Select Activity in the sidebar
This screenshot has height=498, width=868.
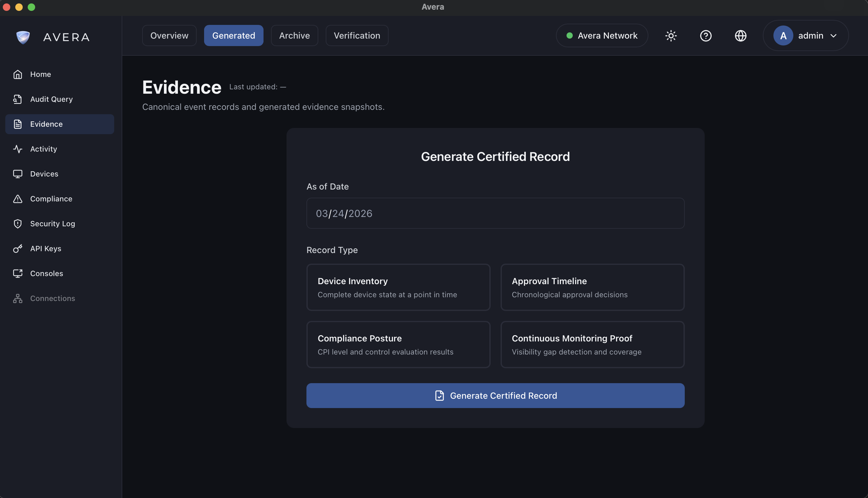pos(44,149)
